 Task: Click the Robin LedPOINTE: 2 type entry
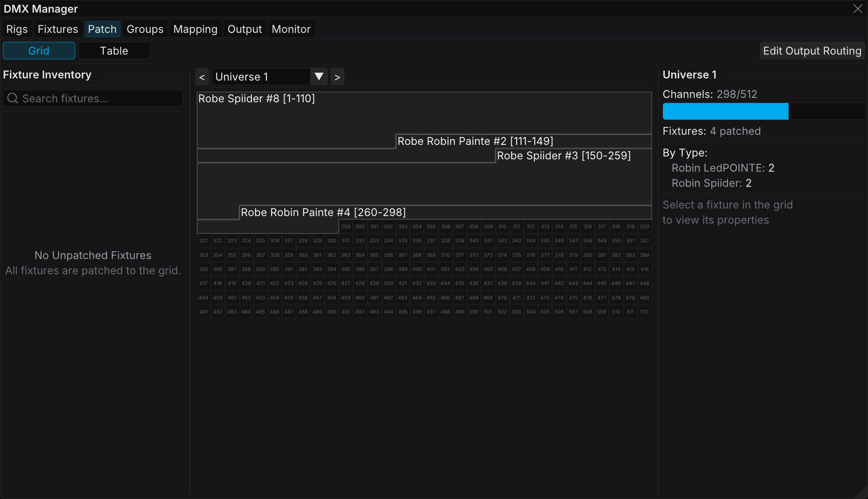[723, 168]
